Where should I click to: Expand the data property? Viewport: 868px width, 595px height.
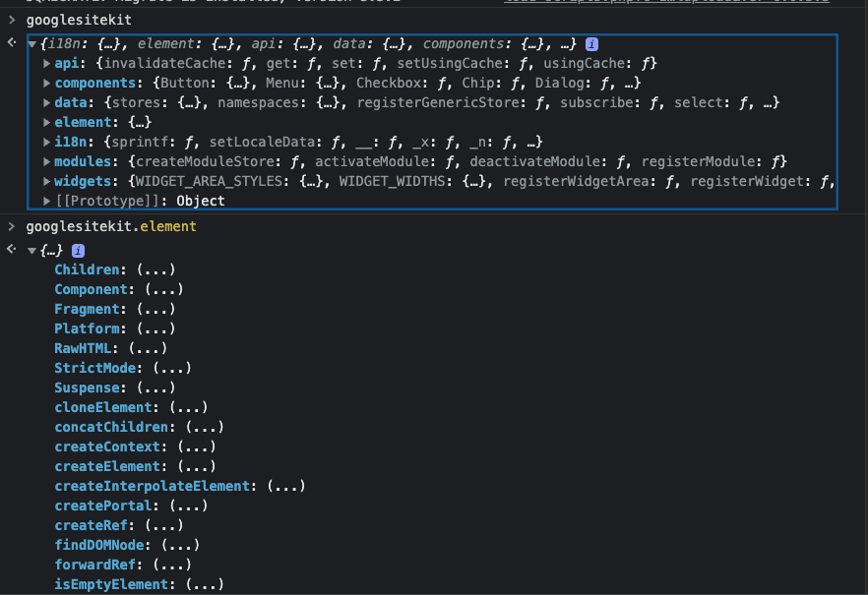(45, 102)
